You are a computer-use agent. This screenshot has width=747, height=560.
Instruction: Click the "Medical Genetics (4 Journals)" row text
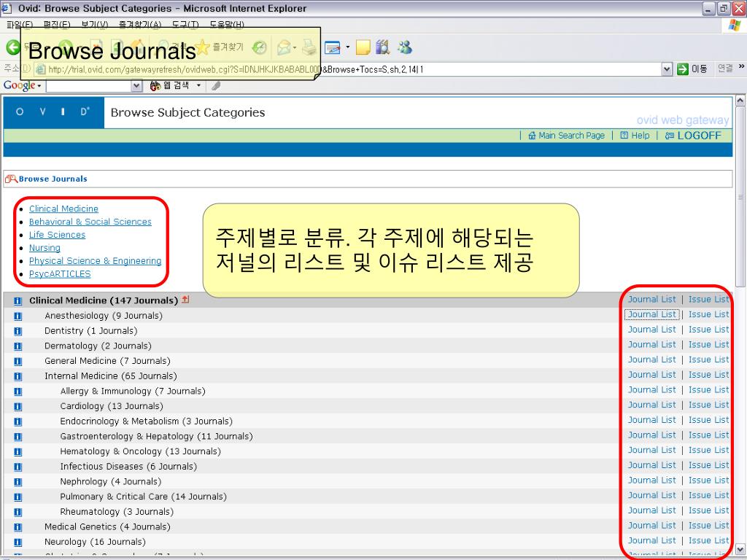click(107, 527)
